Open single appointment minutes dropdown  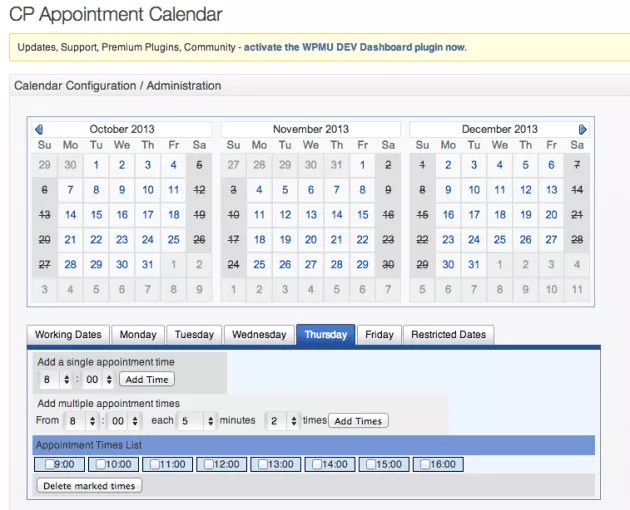click(x=98, y=379)
